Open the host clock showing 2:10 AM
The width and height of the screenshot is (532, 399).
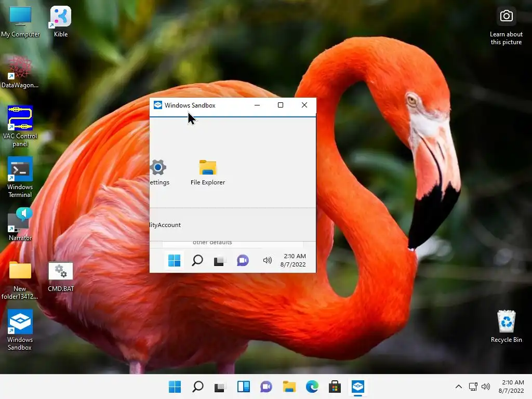tap(511, 387)
